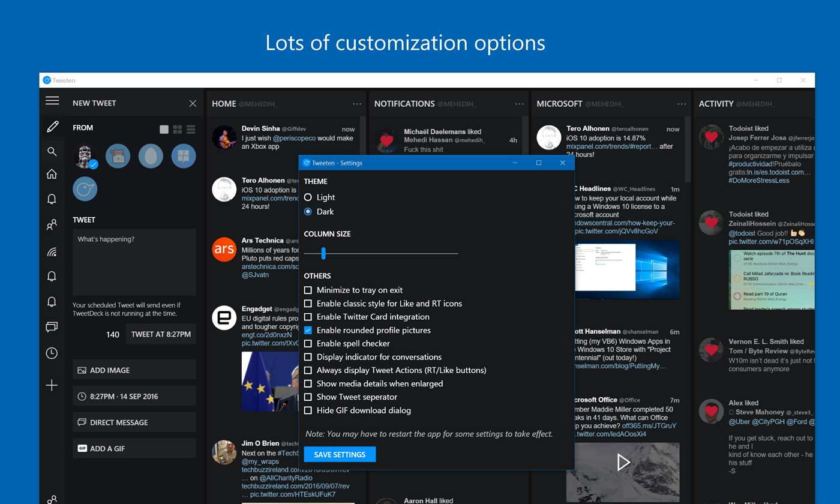Open the NOTIFICATIONS column options menu

coord(519,104)
